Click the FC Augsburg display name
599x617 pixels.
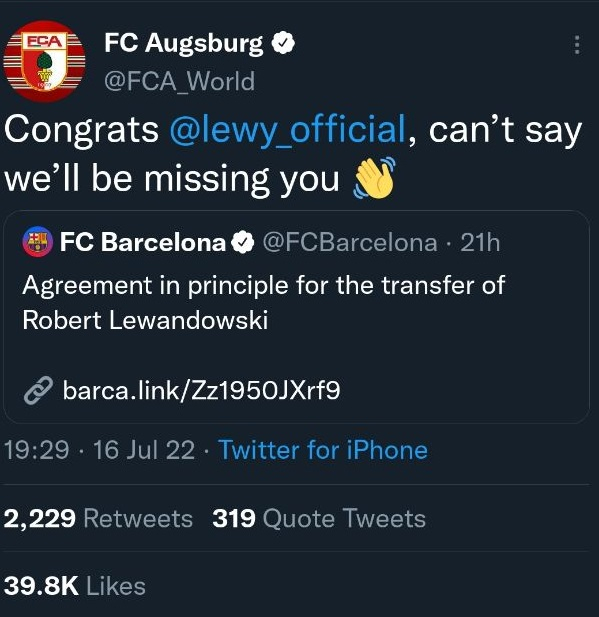pos(183,43)
